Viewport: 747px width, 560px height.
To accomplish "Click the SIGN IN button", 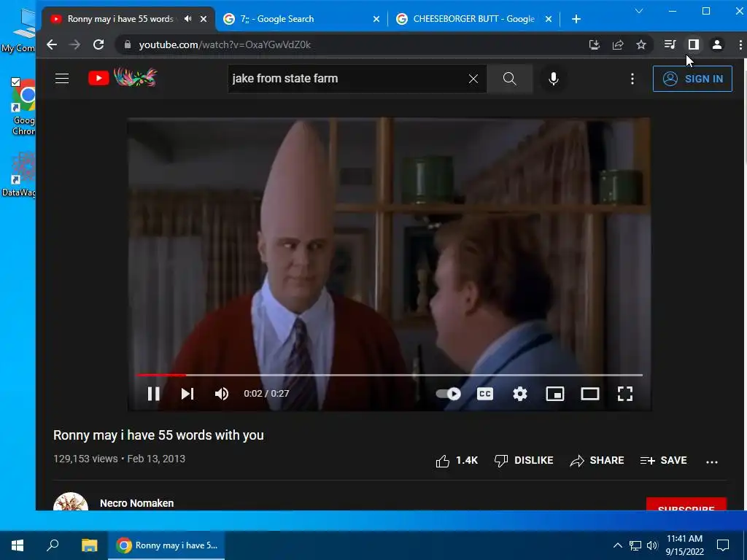I will [x=692, y=79].
